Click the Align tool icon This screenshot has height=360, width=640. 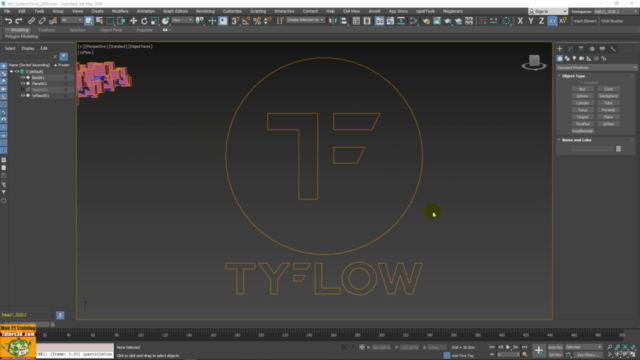[x=344, y=21]
